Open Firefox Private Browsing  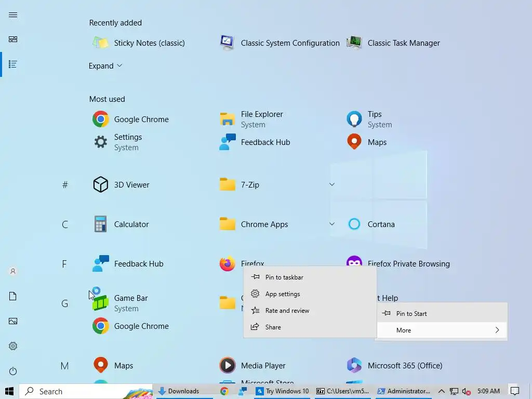(x=398, y=263)
